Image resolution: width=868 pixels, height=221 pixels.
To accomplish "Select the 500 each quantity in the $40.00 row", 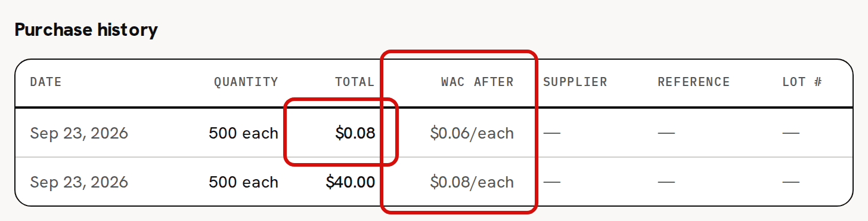I will tap(243, 182).
